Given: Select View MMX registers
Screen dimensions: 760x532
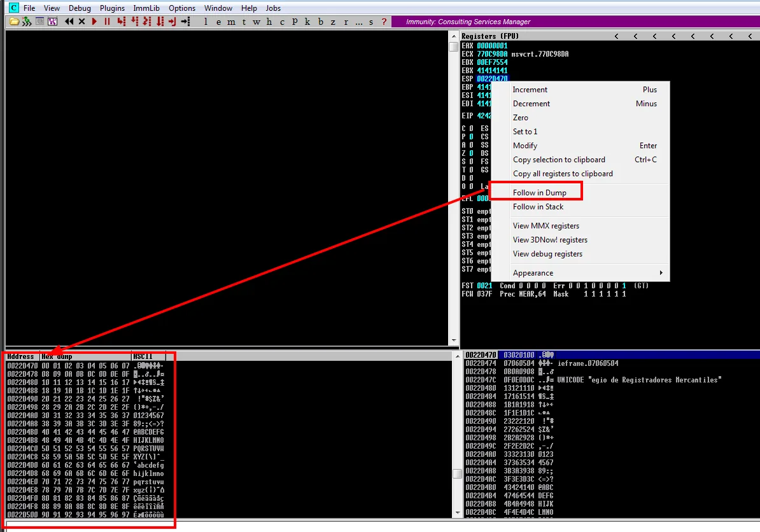Looking at the screenshot, I should click(545, 226).
